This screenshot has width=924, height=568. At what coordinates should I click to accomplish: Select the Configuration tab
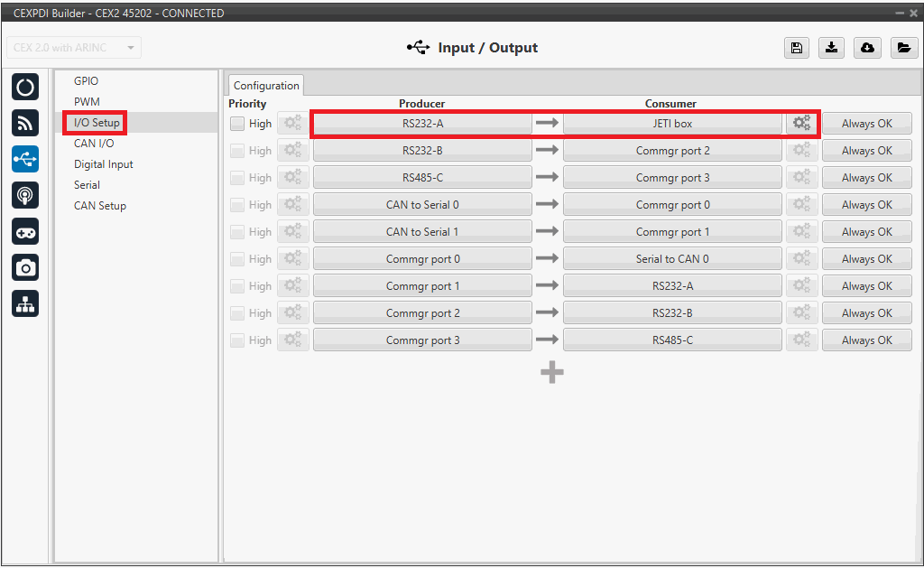[266, 86]
